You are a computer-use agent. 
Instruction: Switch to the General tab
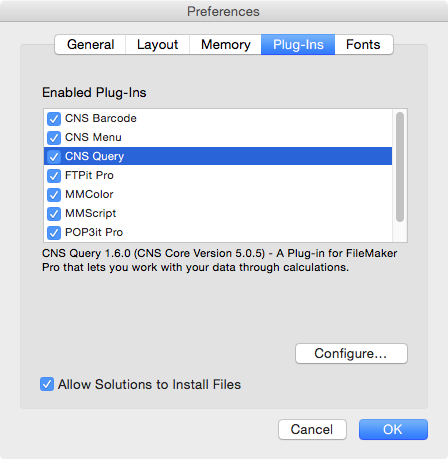pos(90,44)
